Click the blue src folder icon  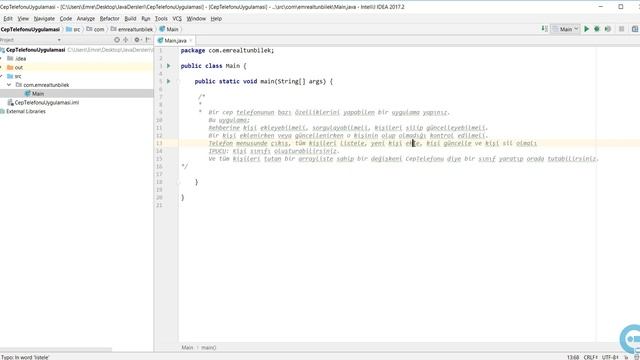[10, 76]
